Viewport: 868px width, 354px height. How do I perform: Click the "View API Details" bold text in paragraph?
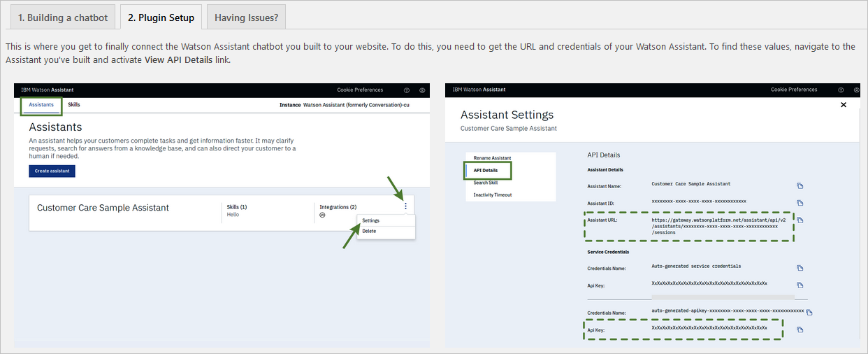(x=178, y=60)
